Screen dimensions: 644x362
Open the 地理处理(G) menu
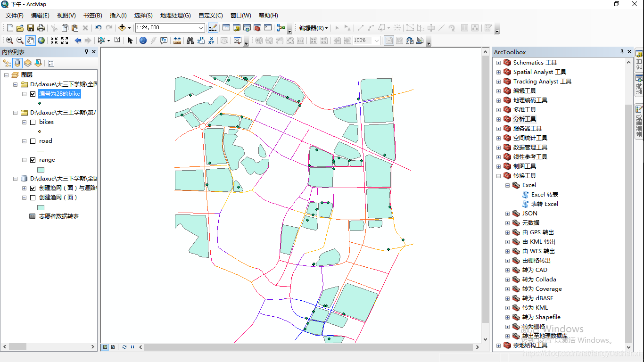[x=175, y=16]
